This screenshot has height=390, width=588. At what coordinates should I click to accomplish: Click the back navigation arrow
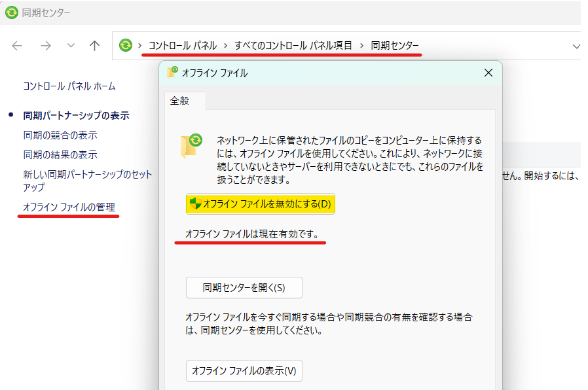tap(17, 46)
